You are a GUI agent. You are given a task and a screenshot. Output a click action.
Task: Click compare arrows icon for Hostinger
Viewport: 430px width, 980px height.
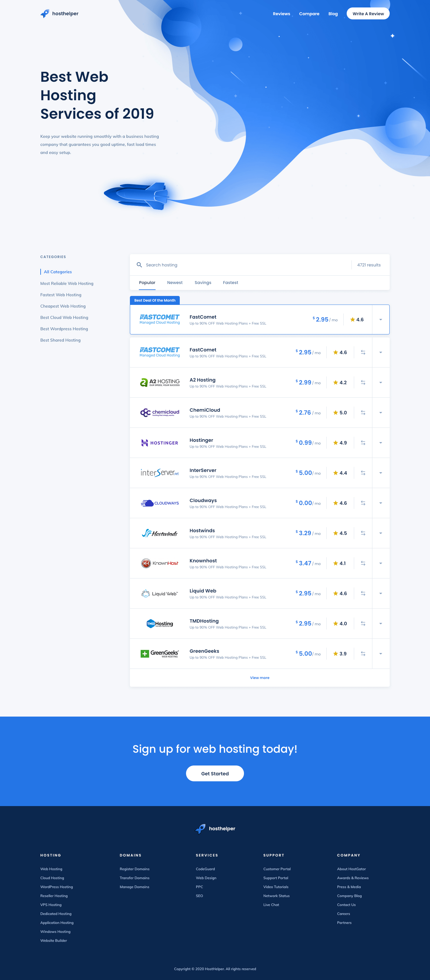click(363, 443)
